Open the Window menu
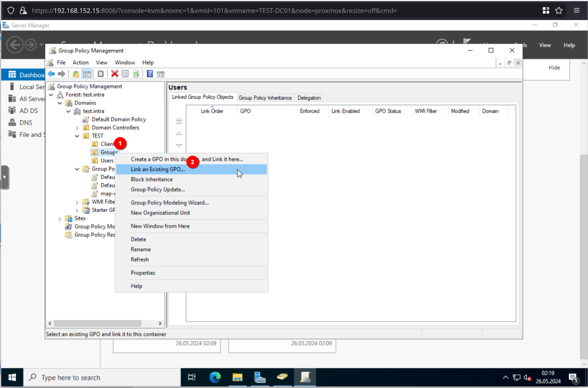This screenshot has width=588, height=388. pyautogui.click(x=125, y=63)
